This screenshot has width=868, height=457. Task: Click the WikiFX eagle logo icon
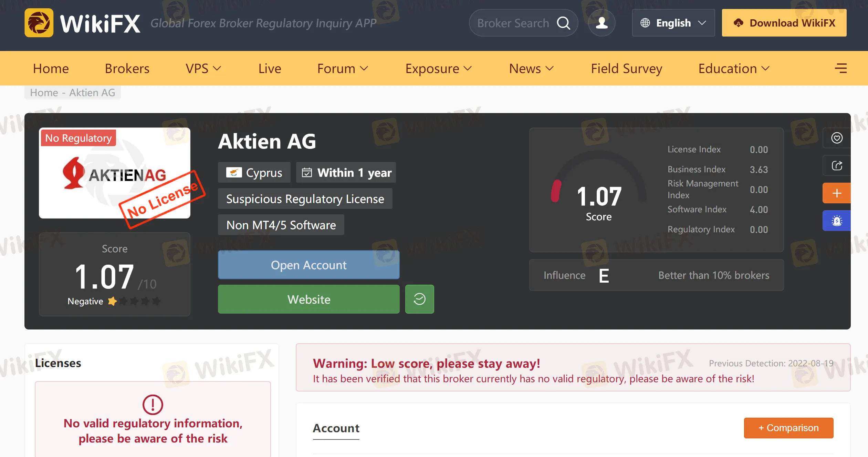tap(39, 23)
